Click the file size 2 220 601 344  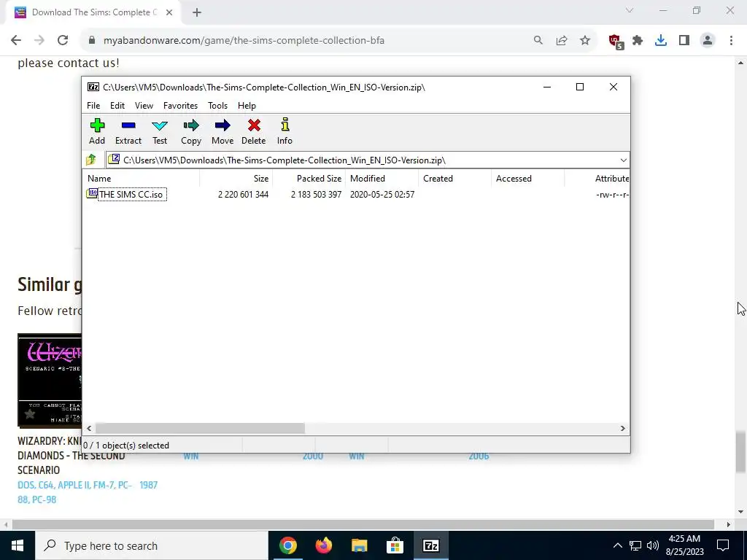[243, 194]
